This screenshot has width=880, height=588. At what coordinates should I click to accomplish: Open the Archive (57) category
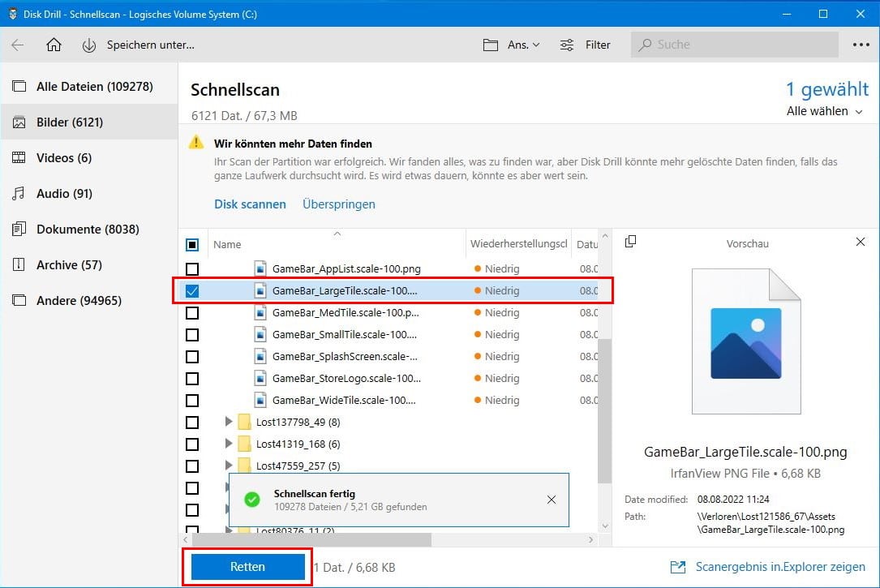click(x=90, y=265)
